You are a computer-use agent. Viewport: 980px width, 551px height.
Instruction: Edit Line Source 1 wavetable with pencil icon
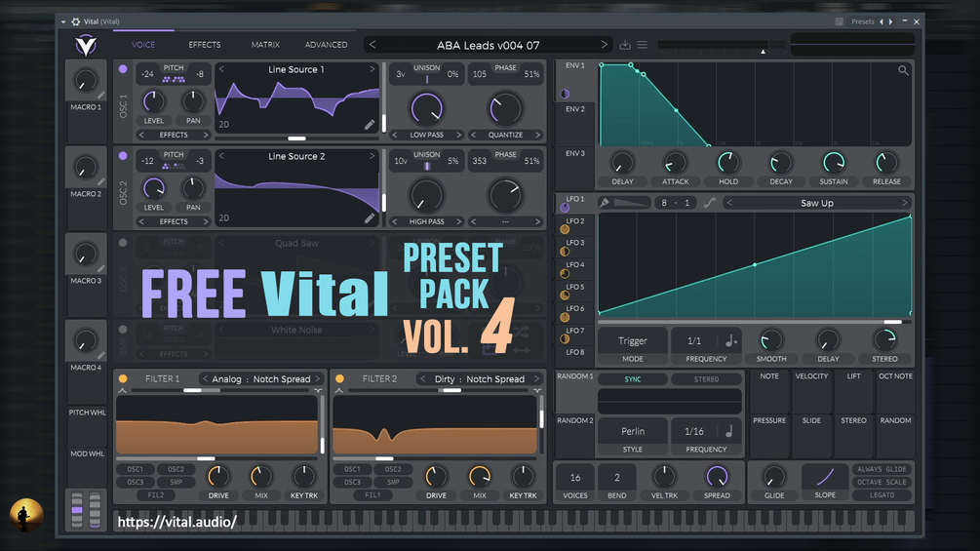370,124
